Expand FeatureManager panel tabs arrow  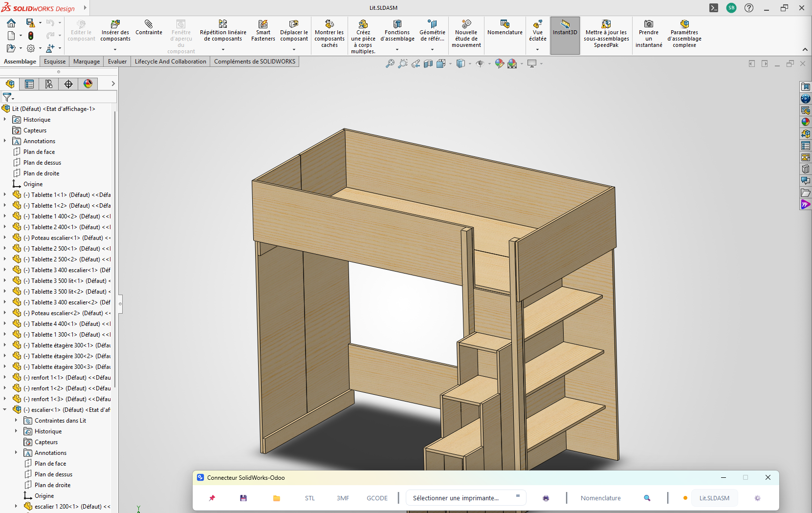click(x=113, y=84)
